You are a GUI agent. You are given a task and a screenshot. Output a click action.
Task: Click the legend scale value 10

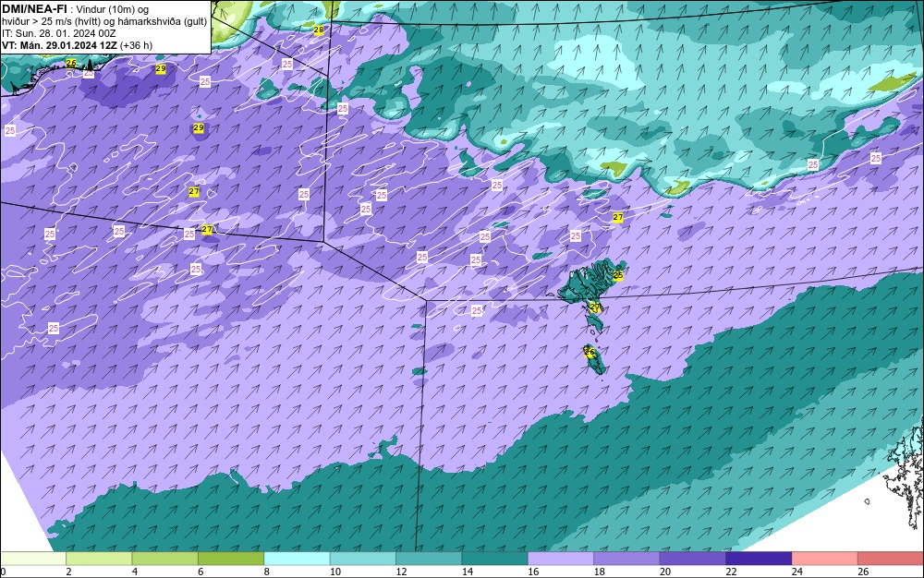(335, 572)
